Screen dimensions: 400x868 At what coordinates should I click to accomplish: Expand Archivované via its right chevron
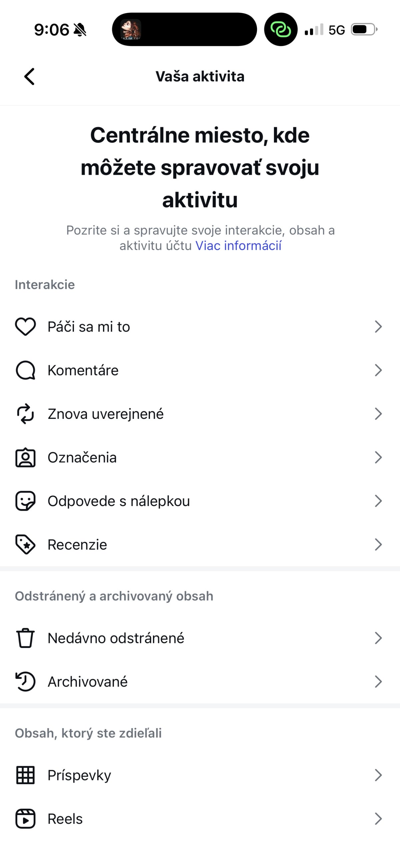point(378,682)
